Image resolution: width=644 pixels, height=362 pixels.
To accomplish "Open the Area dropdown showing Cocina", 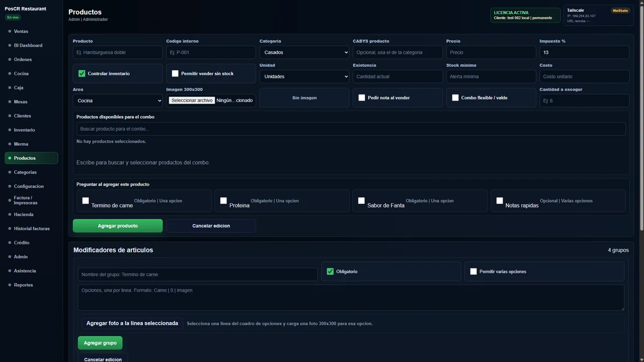I will pos(118,101).
